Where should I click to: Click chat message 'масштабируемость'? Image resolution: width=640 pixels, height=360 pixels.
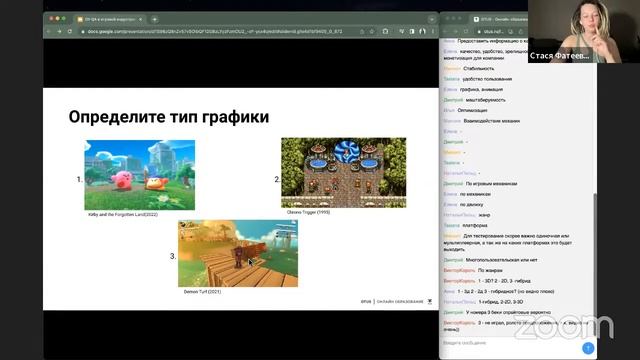pos(485,100)
